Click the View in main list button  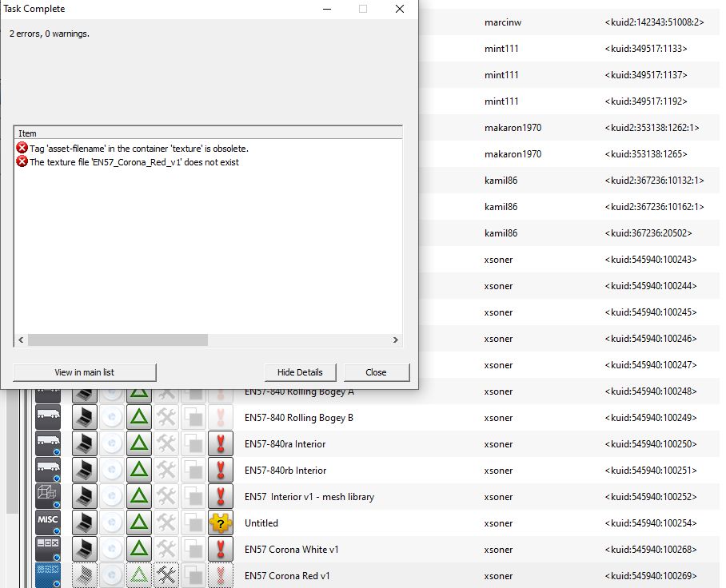(85, 372)
